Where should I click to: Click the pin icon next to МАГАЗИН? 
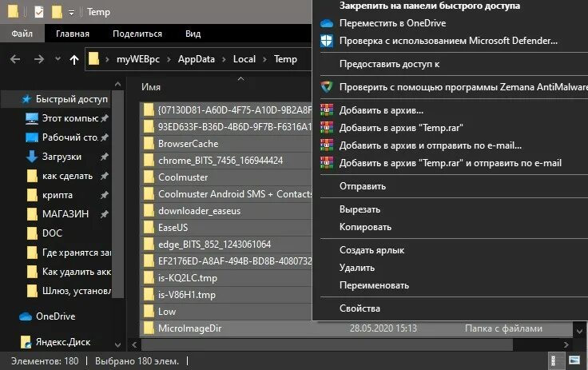click(x=105, y=214)
